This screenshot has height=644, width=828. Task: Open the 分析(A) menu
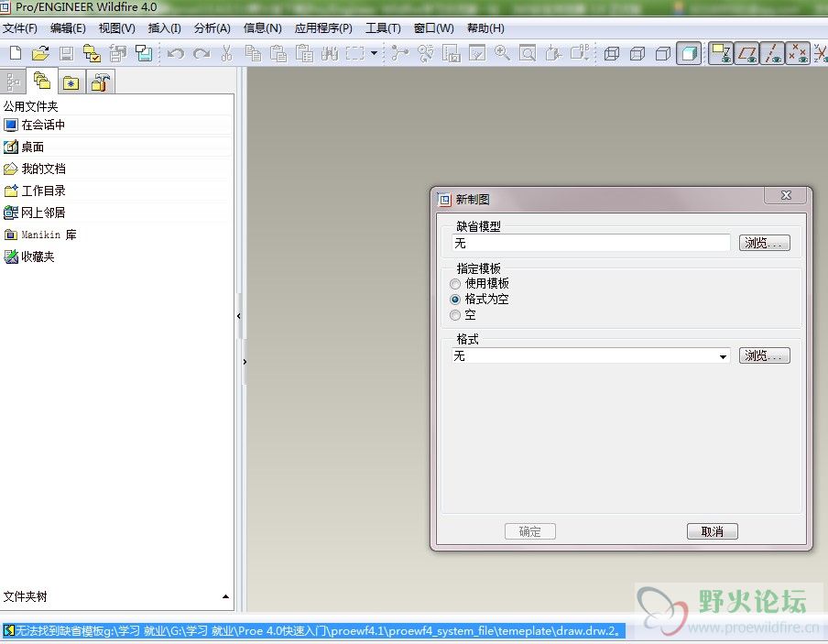(x=212, y=28)
